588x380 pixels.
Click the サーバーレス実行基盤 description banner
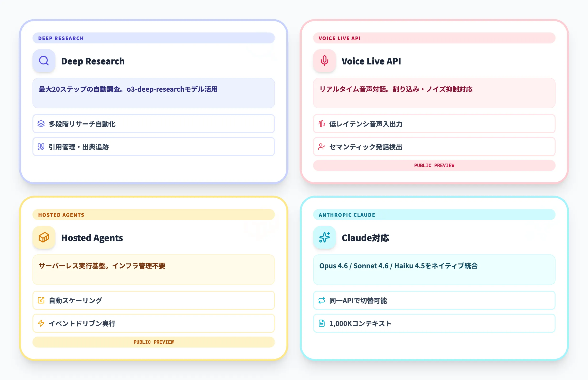point(153,270)
